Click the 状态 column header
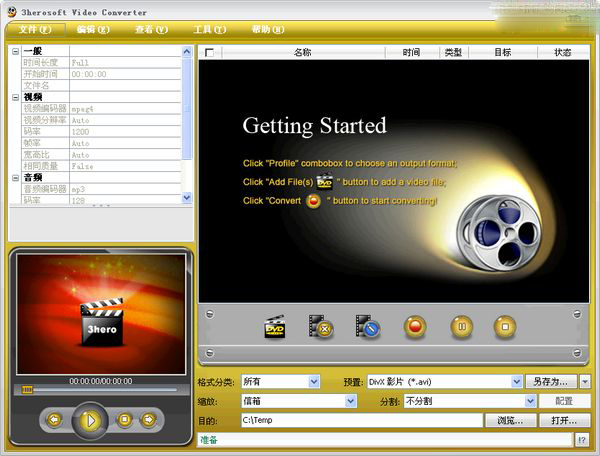600x456 pixels. pos(563,52)
